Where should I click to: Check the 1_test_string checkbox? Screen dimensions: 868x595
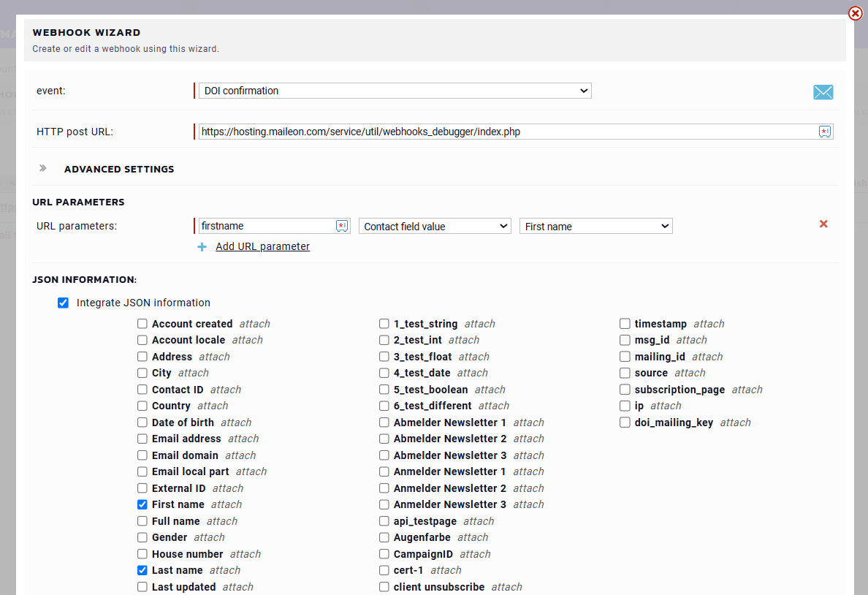[384, 324]
